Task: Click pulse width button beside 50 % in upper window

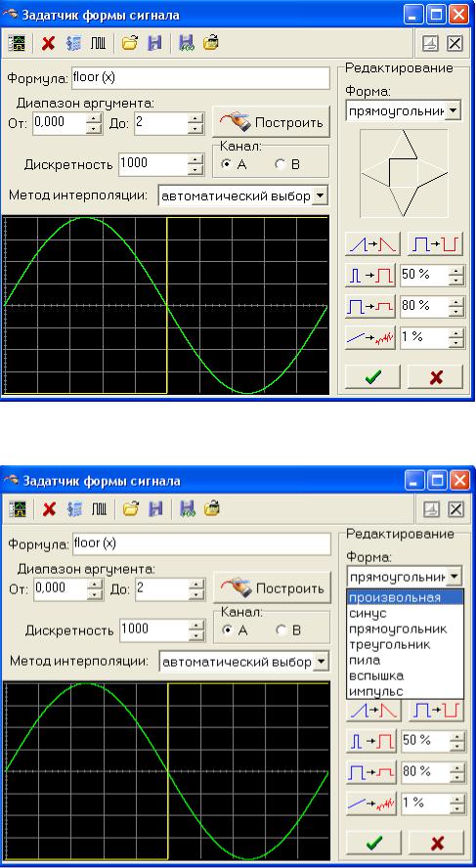Action: (369, 275)
